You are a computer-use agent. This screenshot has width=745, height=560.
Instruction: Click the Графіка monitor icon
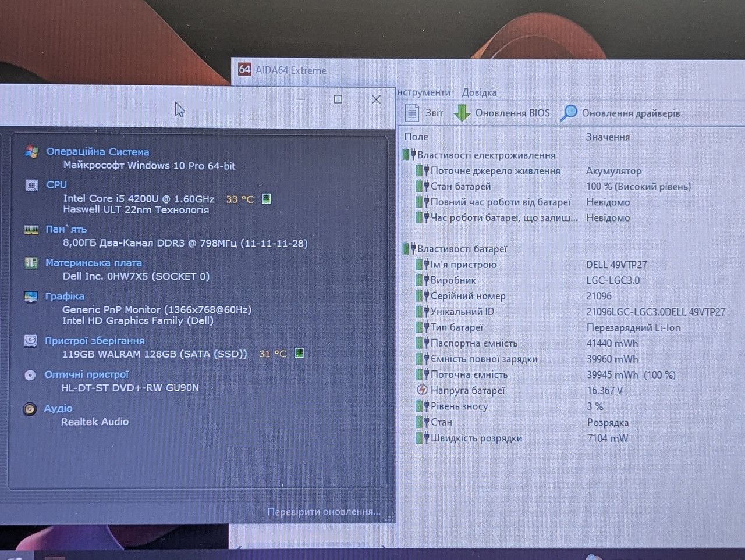coord(31,297)
